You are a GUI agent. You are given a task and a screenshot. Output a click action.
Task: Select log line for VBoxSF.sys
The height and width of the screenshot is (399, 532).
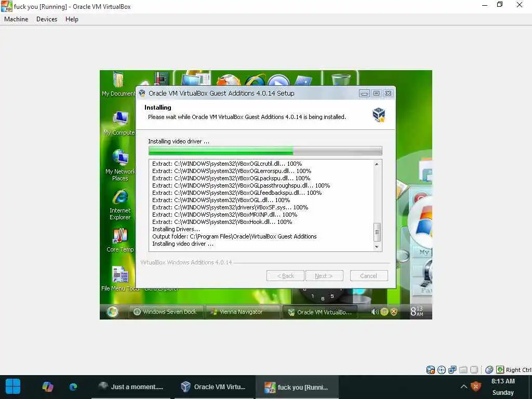pyautogui.click(x=230, y=207)
